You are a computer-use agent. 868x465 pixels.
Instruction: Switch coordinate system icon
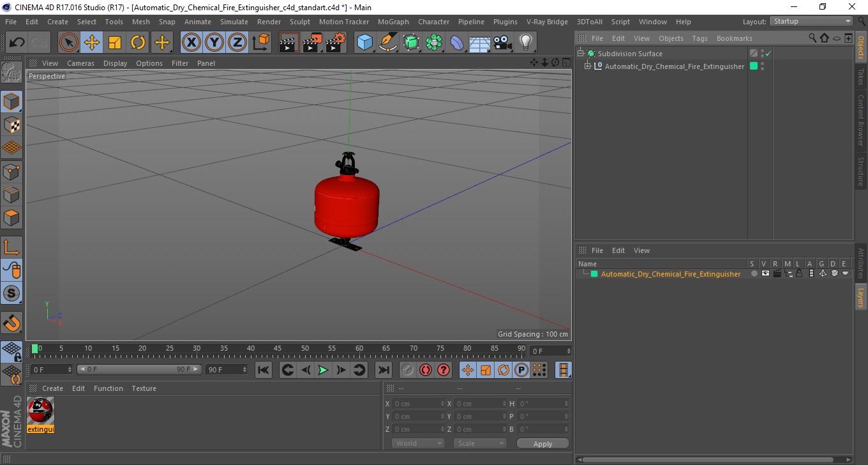260,43
